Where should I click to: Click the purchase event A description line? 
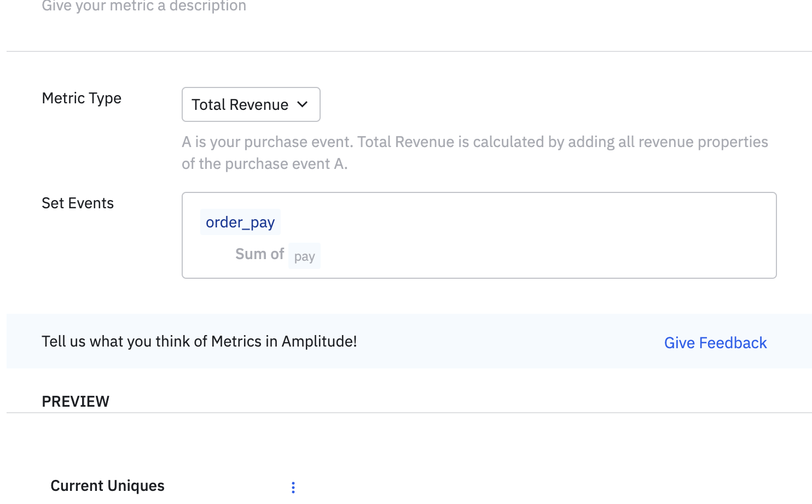[264, 164]
